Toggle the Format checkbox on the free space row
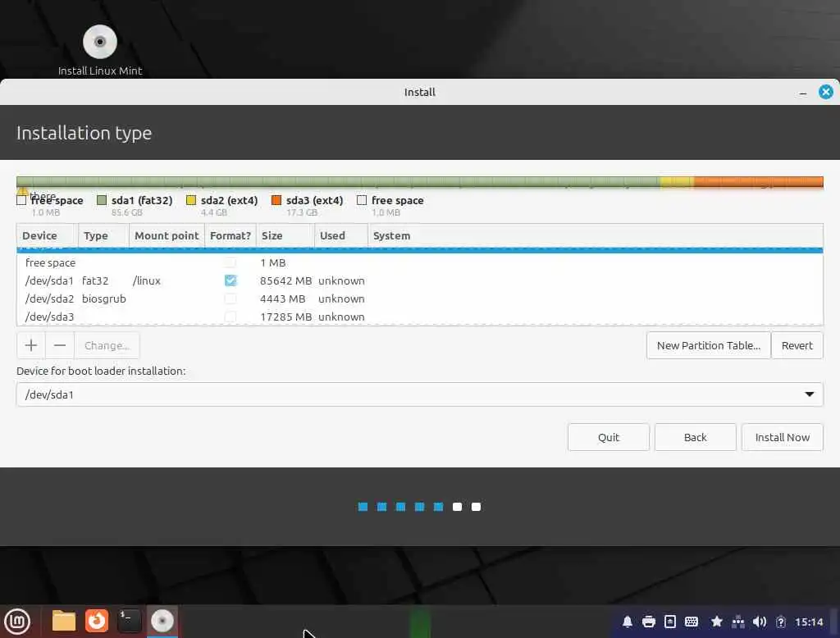The height and width of the screenshot is (638, 840). (x=231, y=262)
